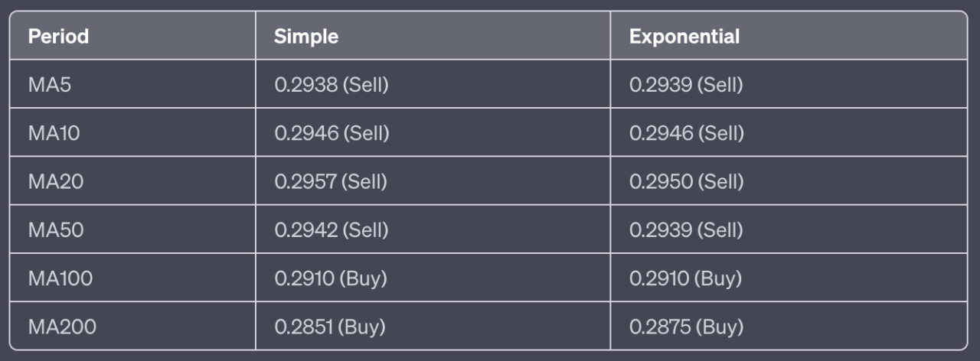Select the Exponential column header
The image size is (980, 361).
click(684, 36)
